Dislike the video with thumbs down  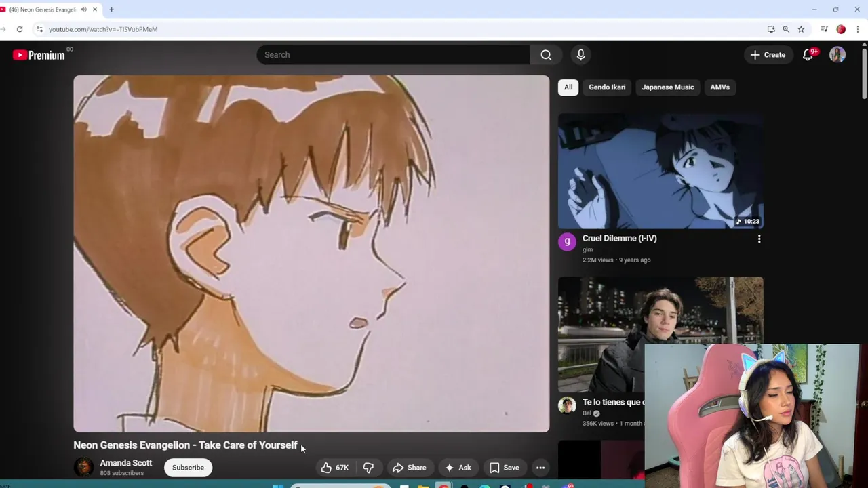[368, 468]
